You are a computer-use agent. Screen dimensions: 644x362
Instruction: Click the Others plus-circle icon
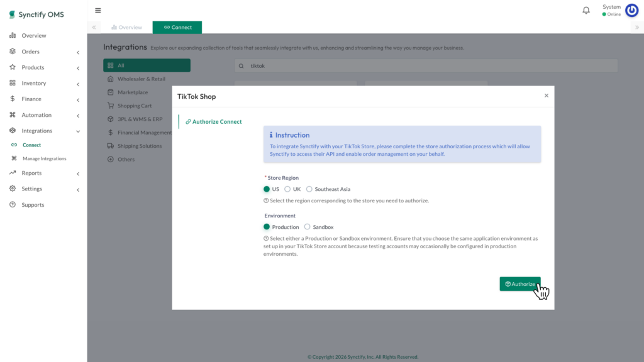click(111, 159)
